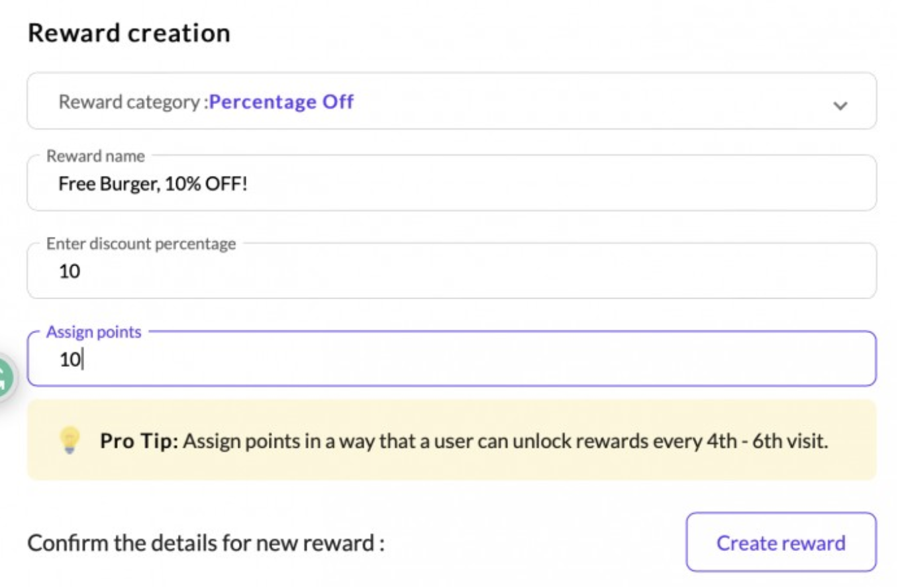The width and height of the screenshot is (898, 588).
Task: Click the Percentage Off selected value
Action: click(281, 102)
